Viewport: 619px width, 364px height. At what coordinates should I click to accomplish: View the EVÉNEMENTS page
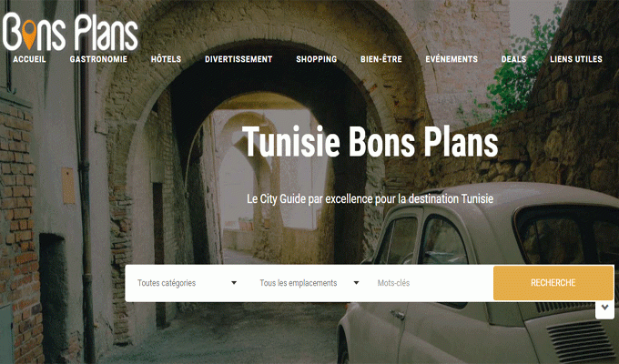pyautogui.click(x=452, y=59)
